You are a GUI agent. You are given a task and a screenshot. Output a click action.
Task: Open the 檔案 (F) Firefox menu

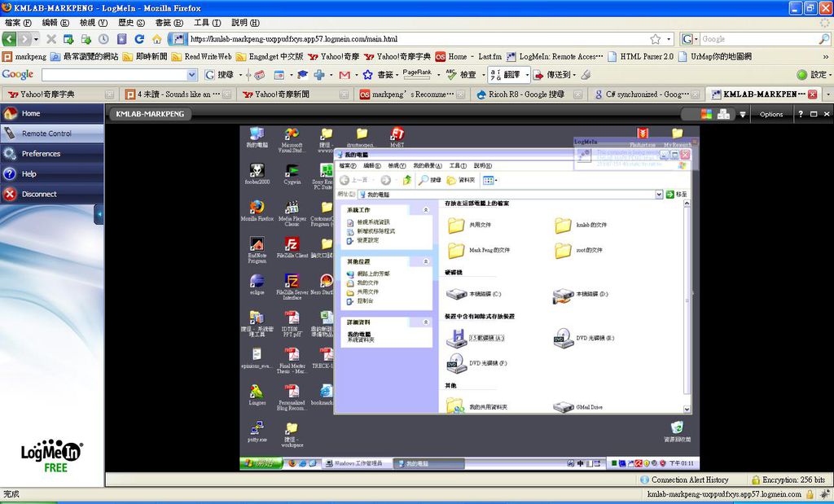[x=18, y=23]
